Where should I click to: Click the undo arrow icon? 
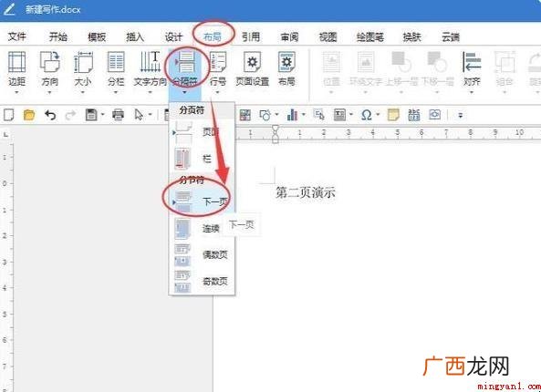(x=50, y=115)
